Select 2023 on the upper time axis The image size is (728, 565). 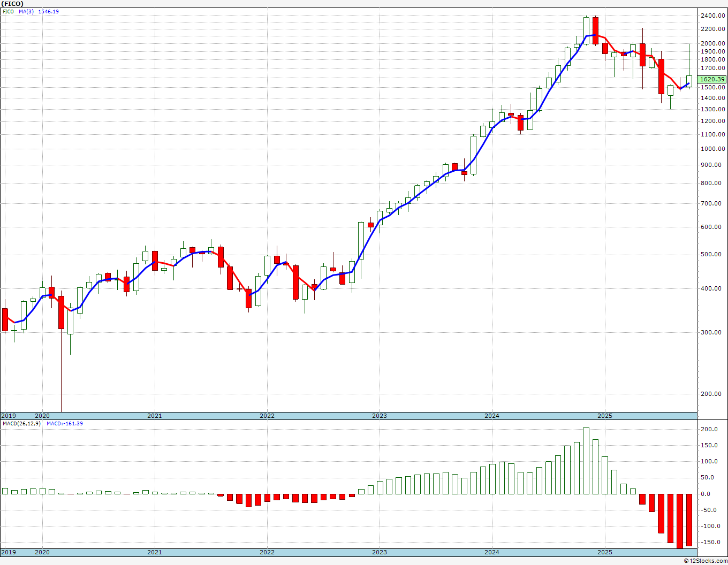(x=379, y=416)
